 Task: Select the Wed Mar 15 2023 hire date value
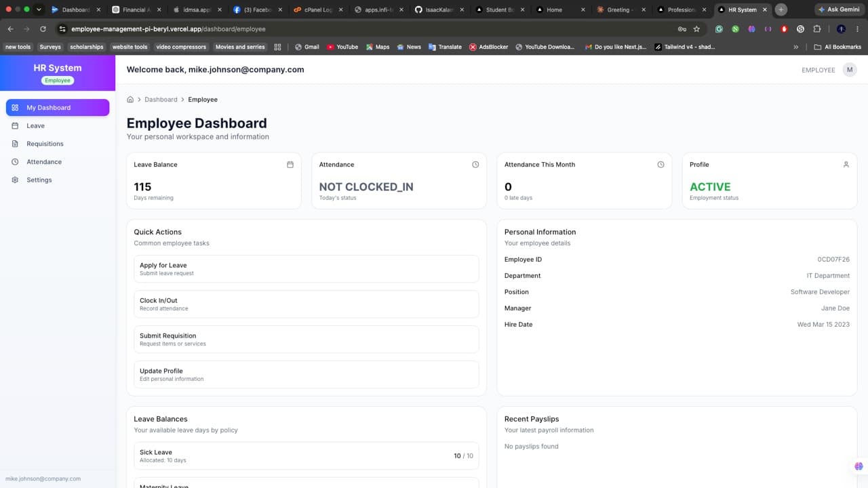823,325
